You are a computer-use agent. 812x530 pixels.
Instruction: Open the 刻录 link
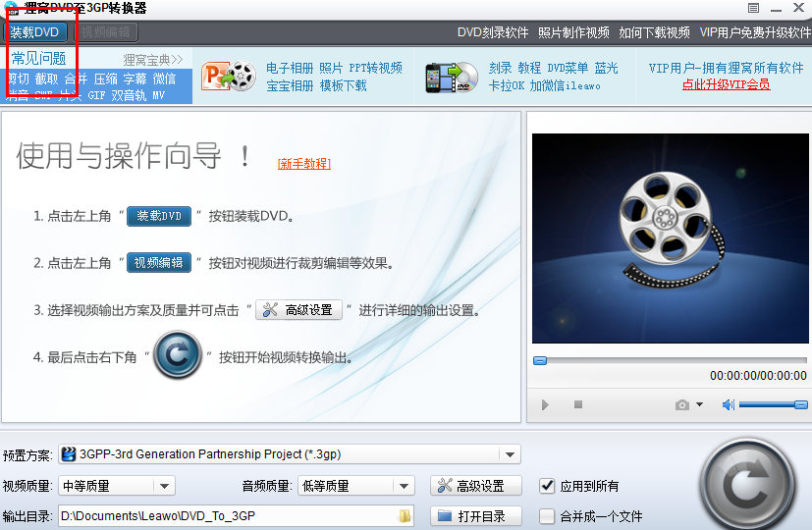pos(500,68)
